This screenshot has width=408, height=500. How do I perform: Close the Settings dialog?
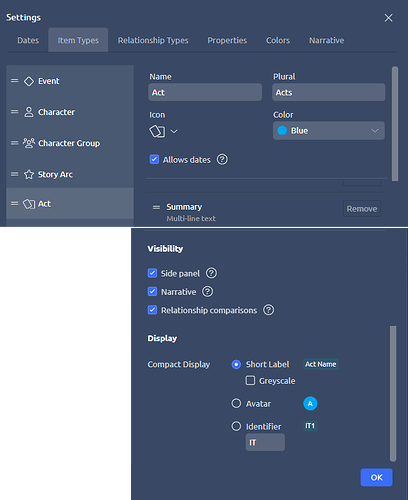[x=388, y=18]
